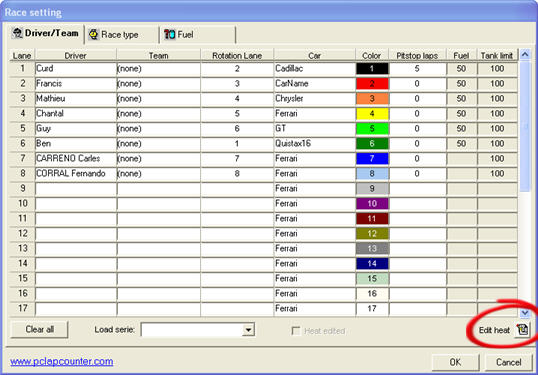Click the Tank limit column header
The height and width of the screenshot is (375, 538).
coord(497,55)
